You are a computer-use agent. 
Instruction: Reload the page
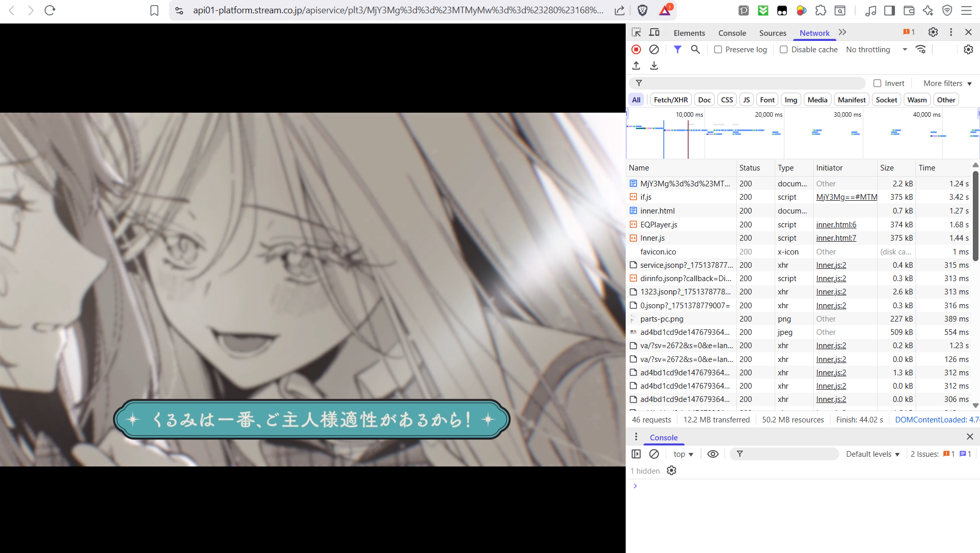[x=50, y=10]
